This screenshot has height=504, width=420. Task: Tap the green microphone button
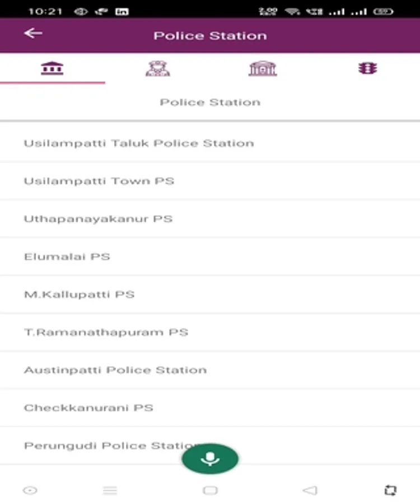tap(210, 459)
